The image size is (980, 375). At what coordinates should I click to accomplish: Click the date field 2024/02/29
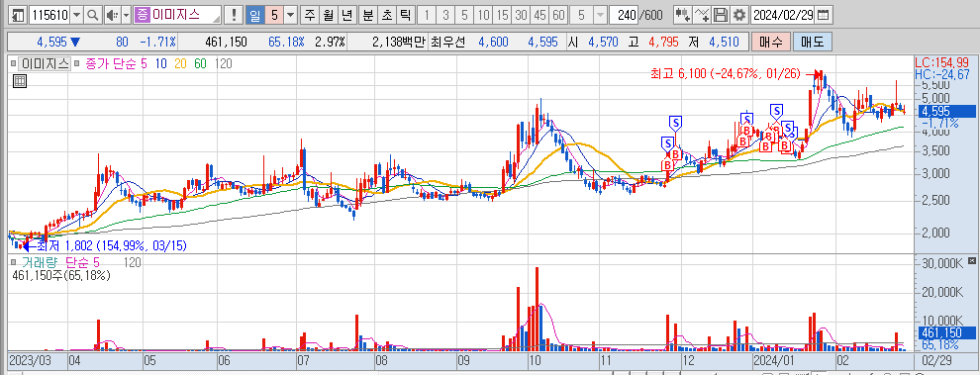point(783,15)
